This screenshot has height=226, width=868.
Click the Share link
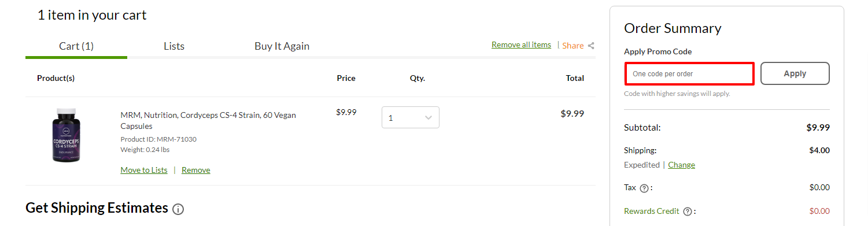coord(572,46)
